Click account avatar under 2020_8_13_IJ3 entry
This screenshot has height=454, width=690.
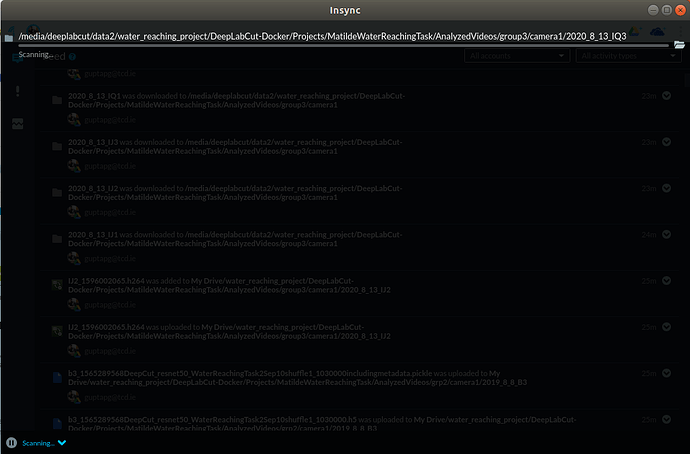74,166
